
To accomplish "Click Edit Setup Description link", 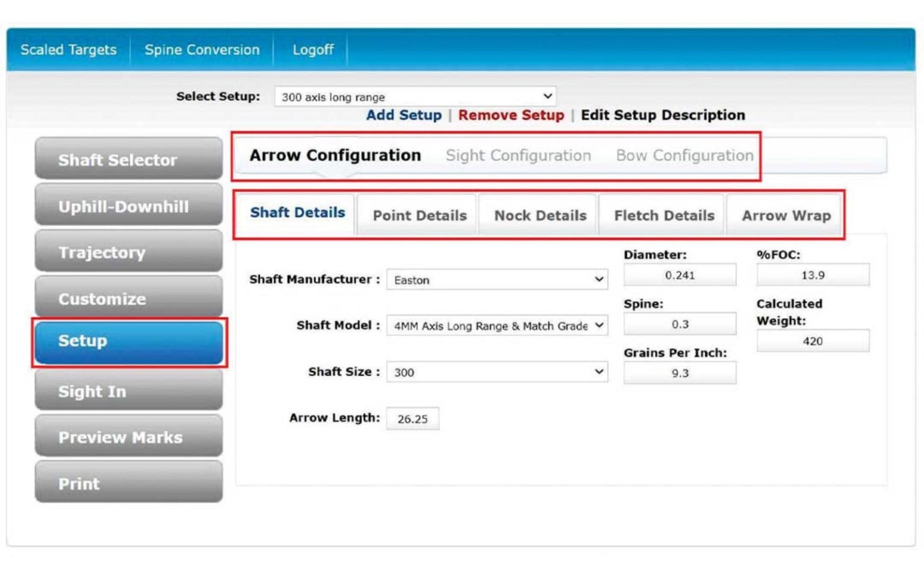I will (662, 115).
